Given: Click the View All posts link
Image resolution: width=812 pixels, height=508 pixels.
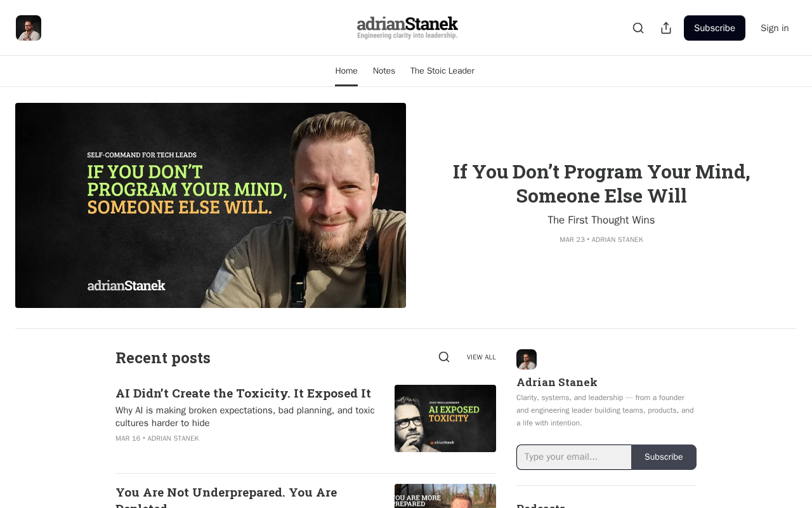Looking at the screenshot, I should (x=481, y=357).
